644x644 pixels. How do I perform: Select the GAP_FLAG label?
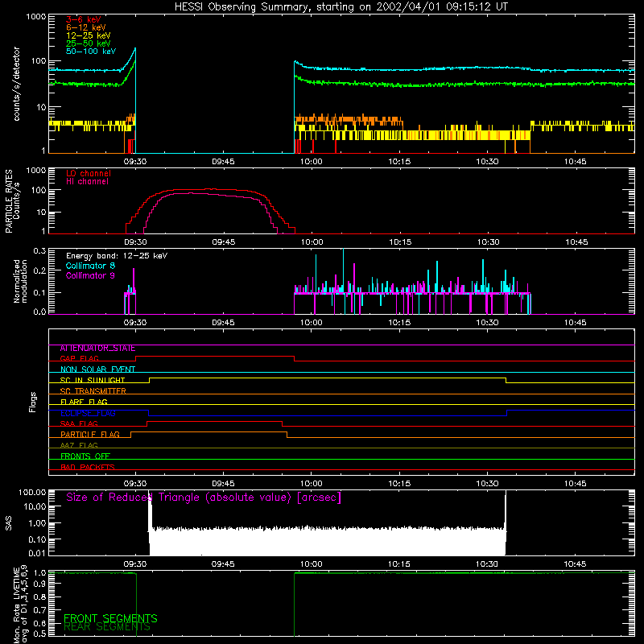tap(79, 358)
